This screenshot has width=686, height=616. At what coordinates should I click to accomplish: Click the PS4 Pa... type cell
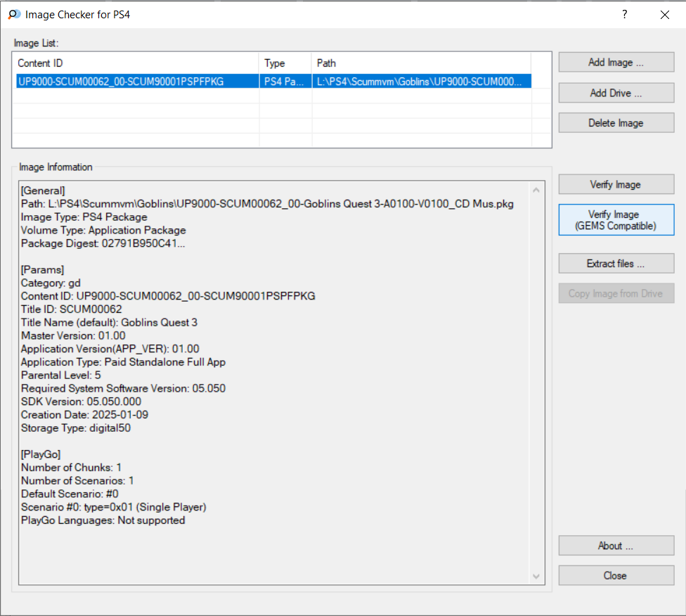pos(285,82)
